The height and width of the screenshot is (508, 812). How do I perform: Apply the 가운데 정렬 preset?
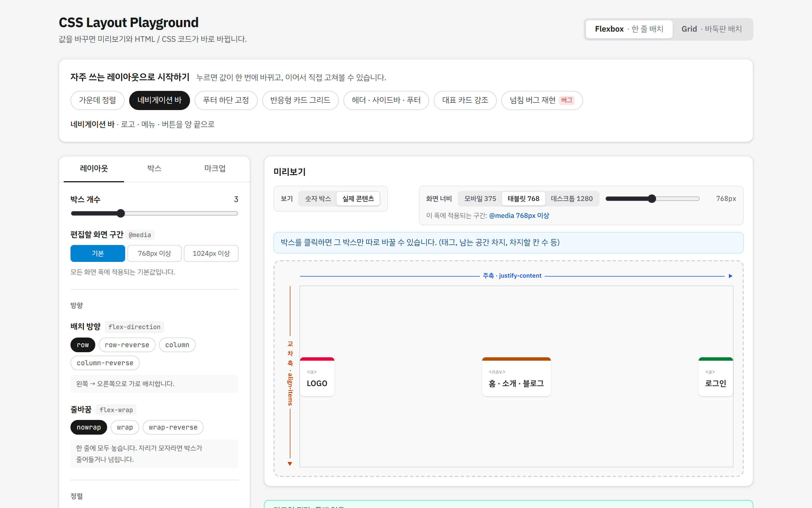click(x=97, y=100)
